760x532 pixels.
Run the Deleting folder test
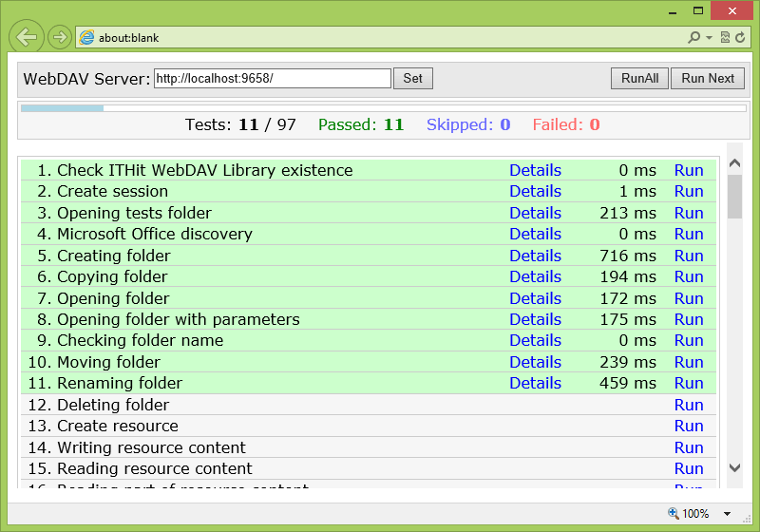(689, 405)
